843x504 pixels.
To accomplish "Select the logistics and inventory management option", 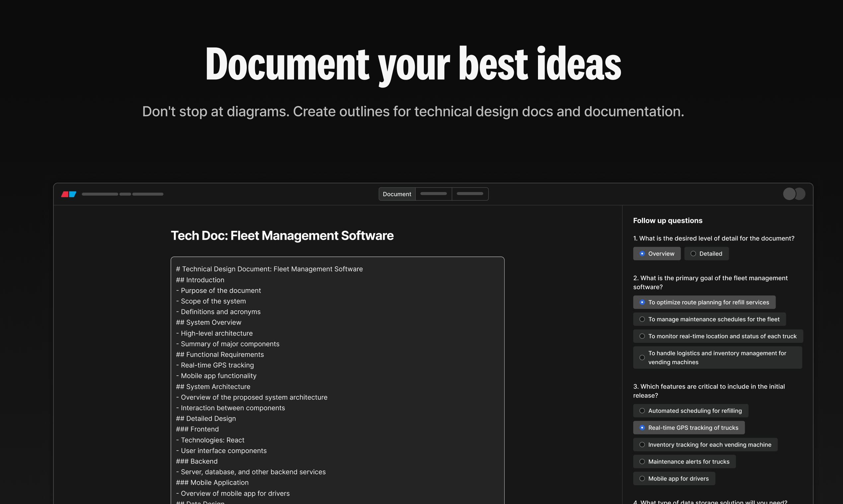I will 717,358.
